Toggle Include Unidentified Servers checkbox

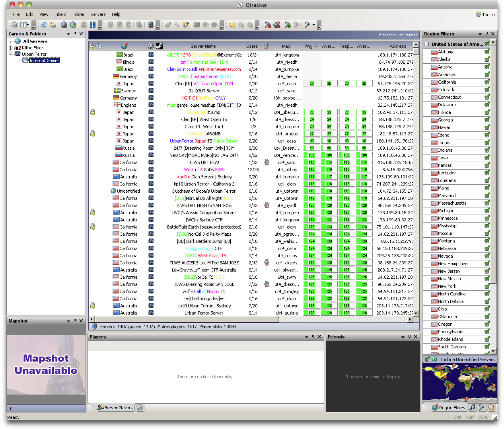pos(427,359)
